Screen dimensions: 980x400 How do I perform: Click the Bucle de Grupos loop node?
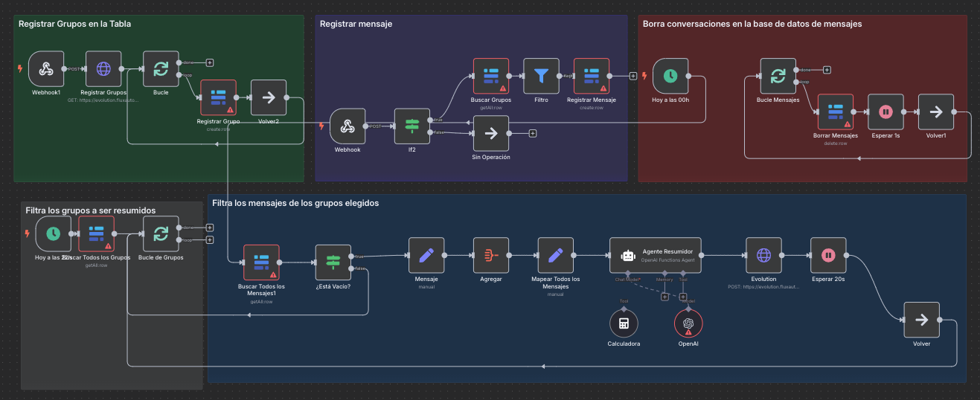[161, 233]
